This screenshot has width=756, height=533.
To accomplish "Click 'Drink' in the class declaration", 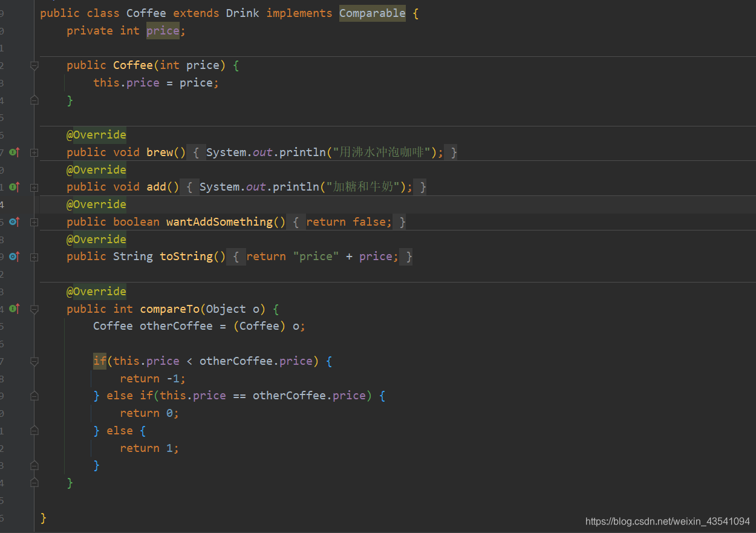I will [x=243, y=13].
